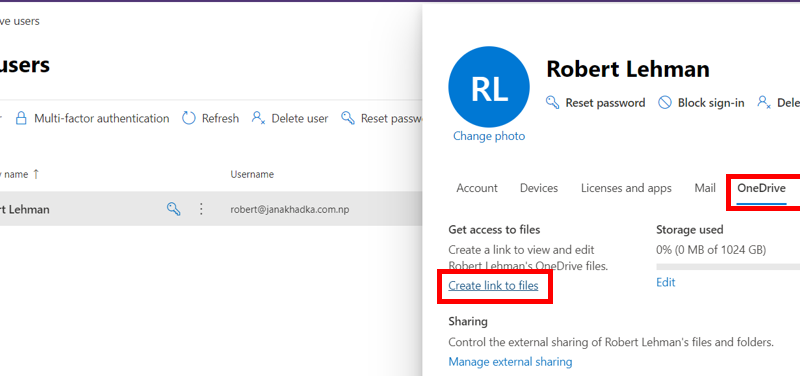This screenshot has width=800, height=376.
Task: Click the person icon next to Block sign-in
Action: pyautogui.click(x=764, y=103)
